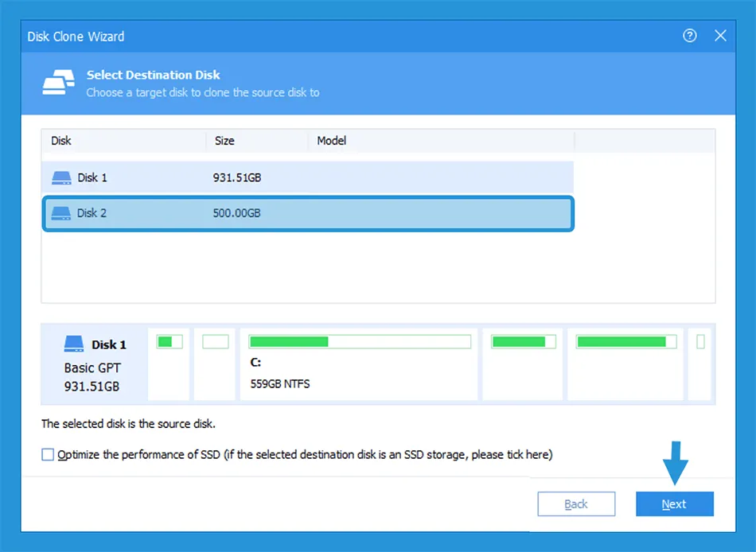Click the fifth partition with large usage bar
Screen dimensions: 756x552
point(625,364)
